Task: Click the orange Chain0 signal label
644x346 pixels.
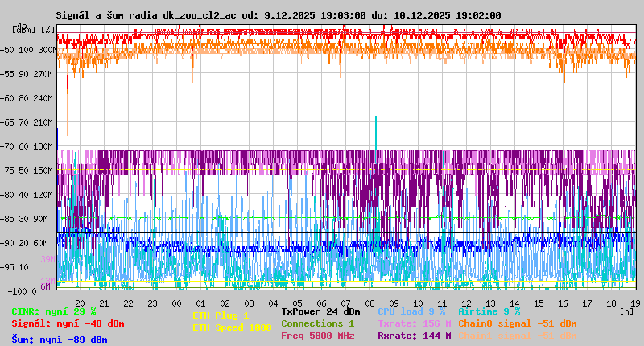Action: (x=518, y=323)
